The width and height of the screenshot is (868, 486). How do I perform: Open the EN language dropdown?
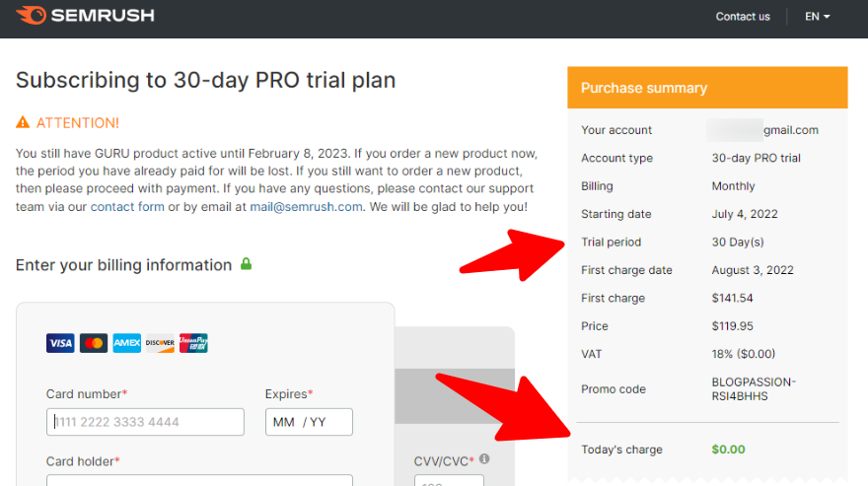[817, 17]
